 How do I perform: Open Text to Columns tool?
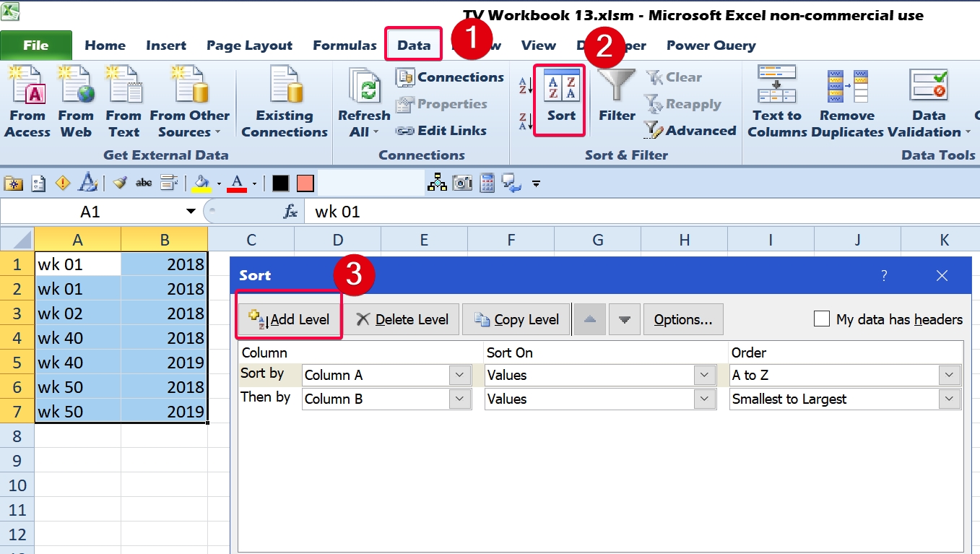[x=776, y=102]
